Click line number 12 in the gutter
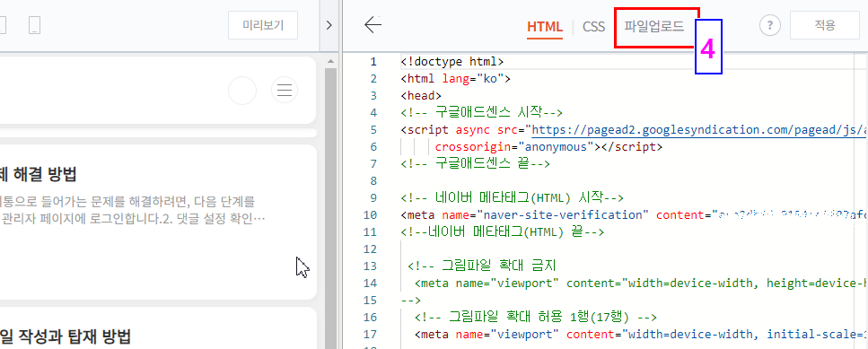868x349 pixels. click(370, 249)
